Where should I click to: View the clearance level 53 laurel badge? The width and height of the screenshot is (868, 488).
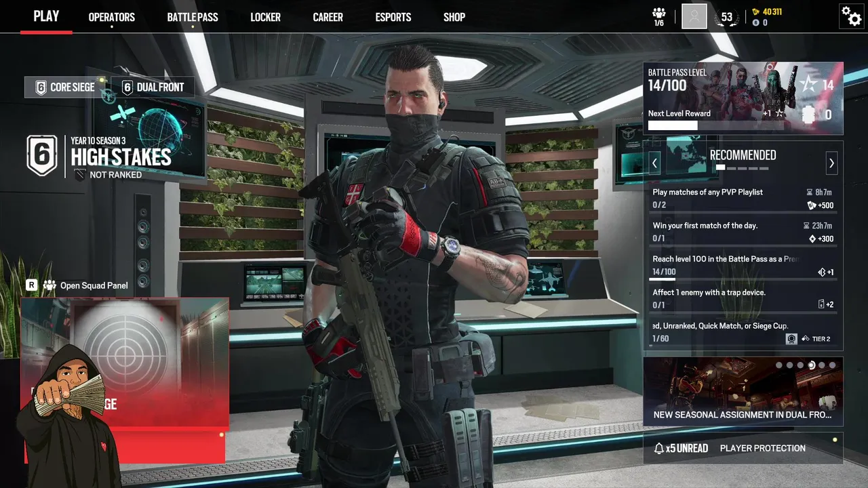[x=727, y=17]
